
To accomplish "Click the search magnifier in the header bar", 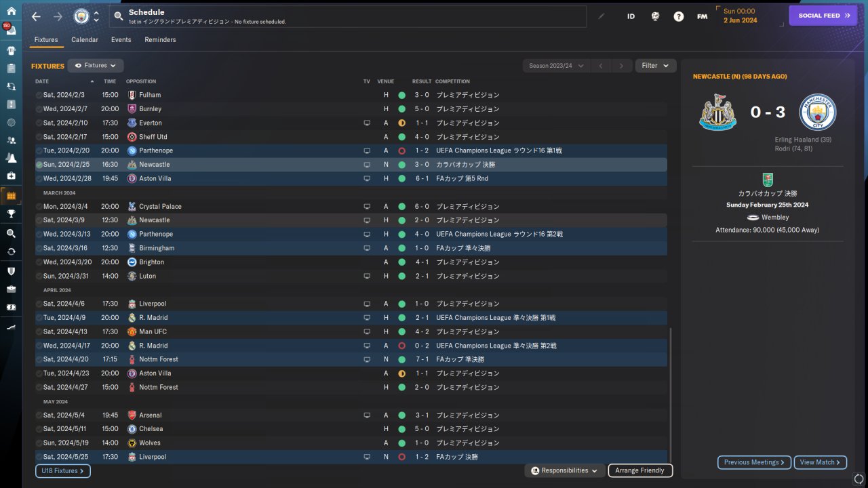I will [x=119, y=16].
